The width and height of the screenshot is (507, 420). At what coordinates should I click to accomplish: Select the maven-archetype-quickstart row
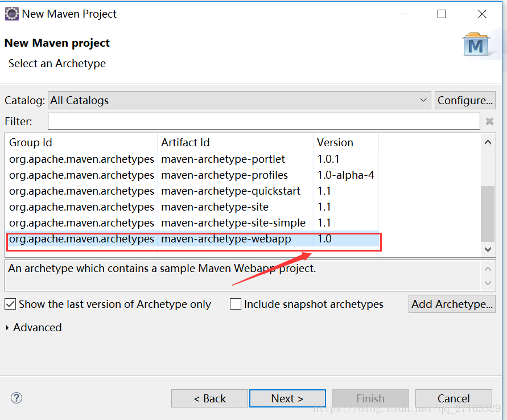(192, 191)
